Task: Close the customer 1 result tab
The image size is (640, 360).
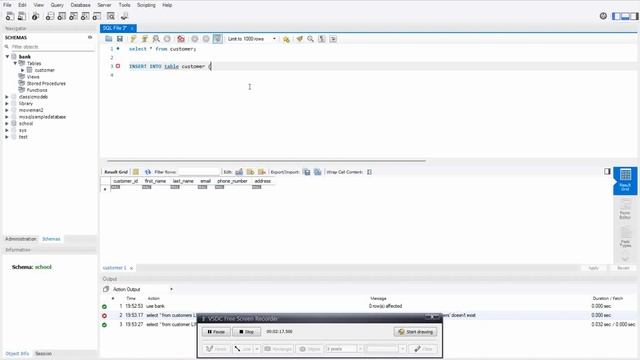Action: tap(131, 268)
